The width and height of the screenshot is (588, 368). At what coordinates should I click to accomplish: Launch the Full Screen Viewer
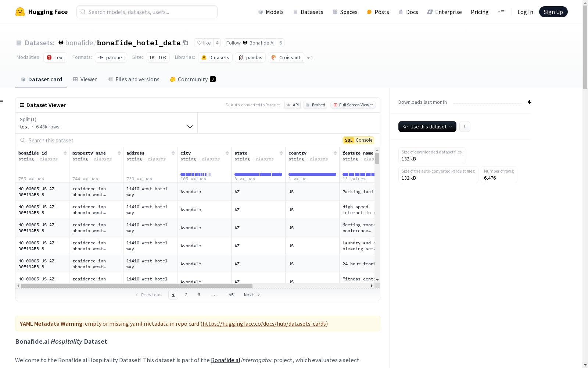pos(353,105)
